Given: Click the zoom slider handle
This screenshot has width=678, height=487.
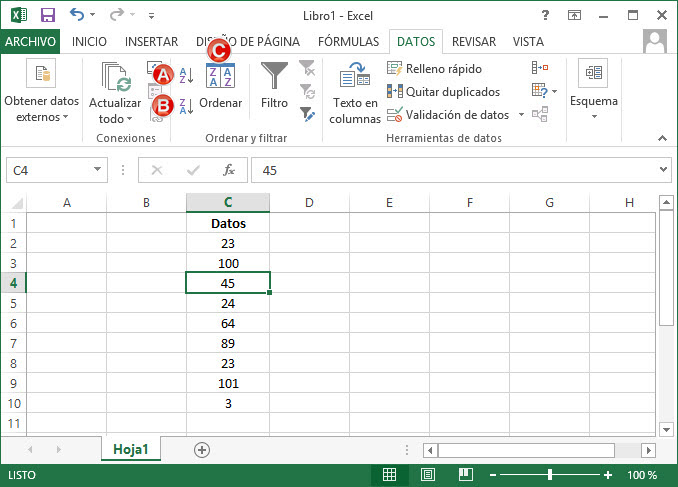Looking at the screenshot, I should click(549, 474).
